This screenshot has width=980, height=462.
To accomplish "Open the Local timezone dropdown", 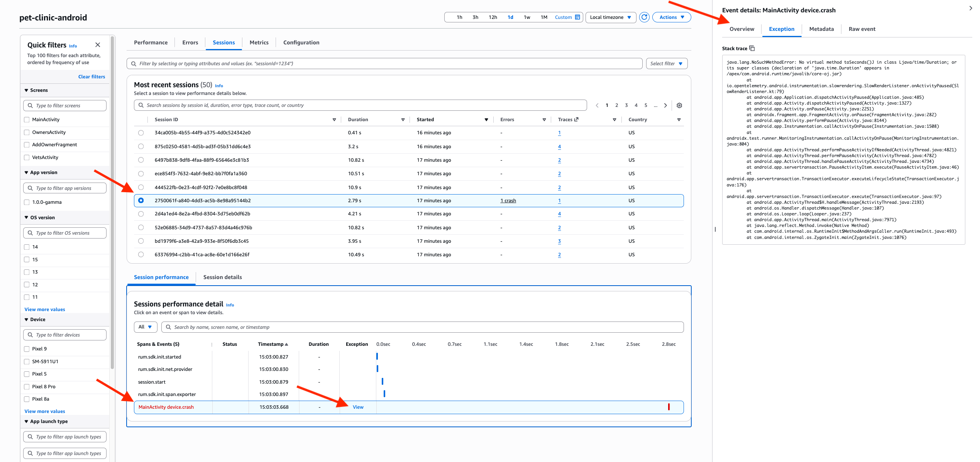I will click(610, 17).
